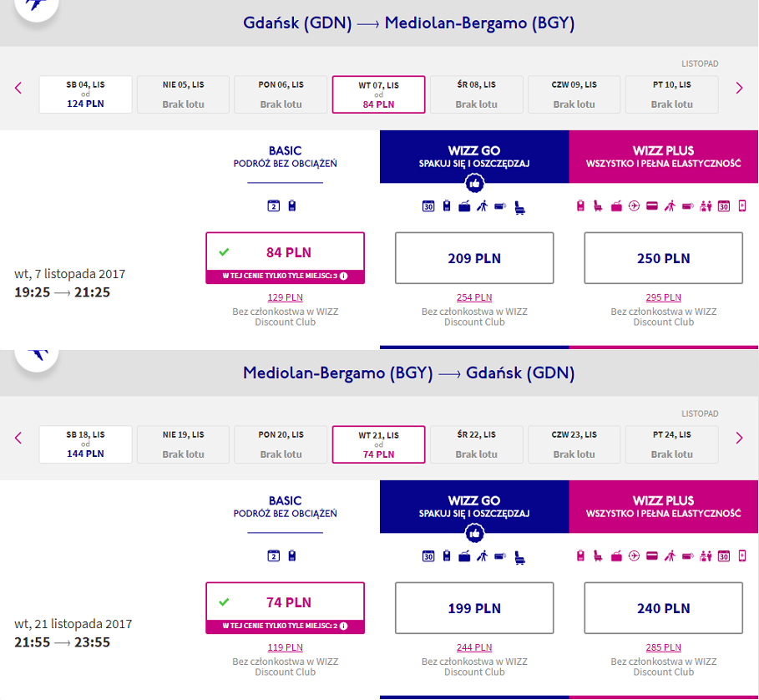Switch to the SB 18, LIS date tab
The height and width of the screenshot is (700, 759).
coord(86,444)
